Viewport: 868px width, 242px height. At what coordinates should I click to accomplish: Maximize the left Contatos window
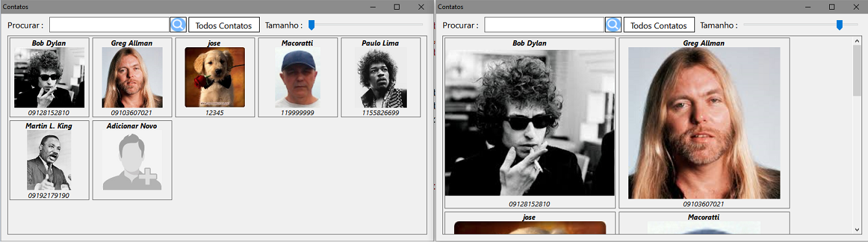396,6
